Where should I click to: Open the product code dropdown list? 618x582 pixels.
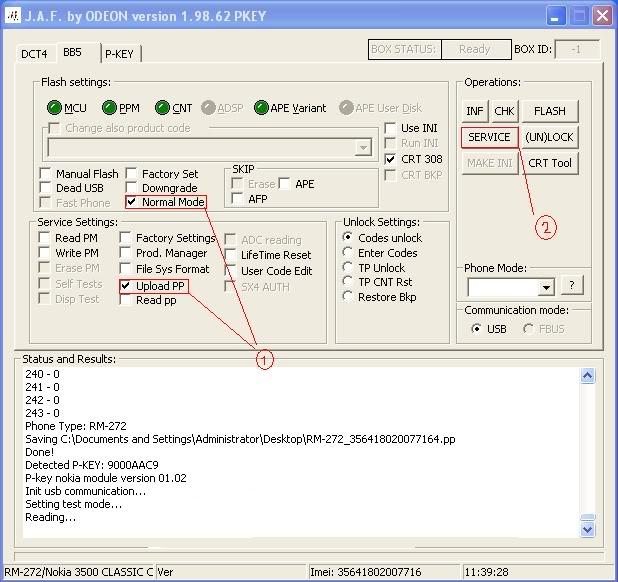[363, 148]
